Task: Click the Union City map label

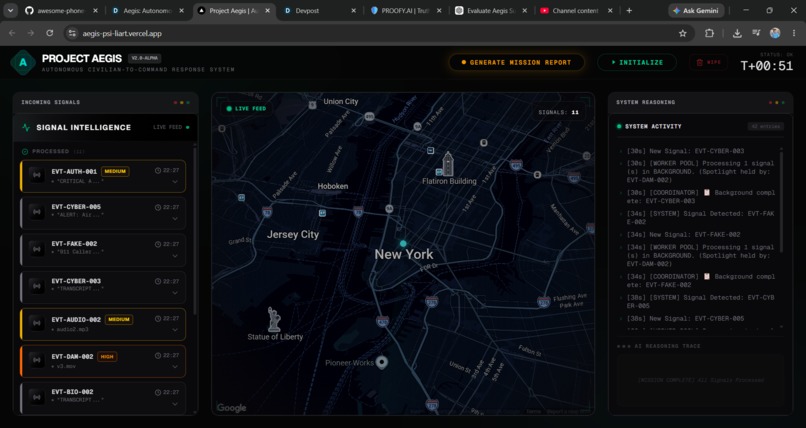Action: tap(341, 101)
